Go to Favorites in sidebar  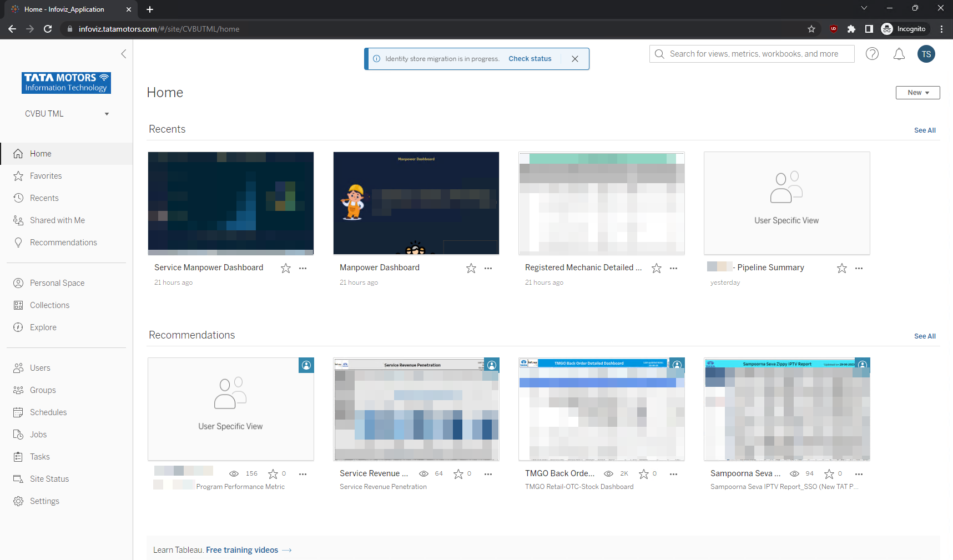[x=46, y=176]
